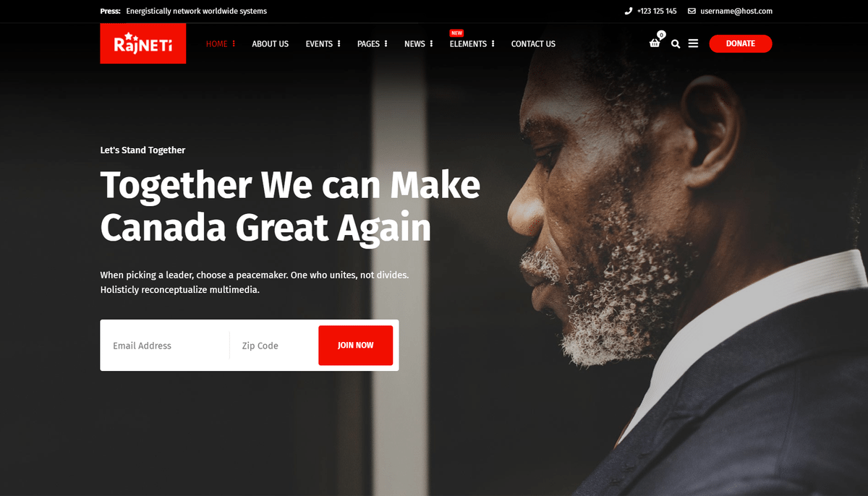Click the cart count badge
The image size is (868, 496).
(x=661, y=35)
